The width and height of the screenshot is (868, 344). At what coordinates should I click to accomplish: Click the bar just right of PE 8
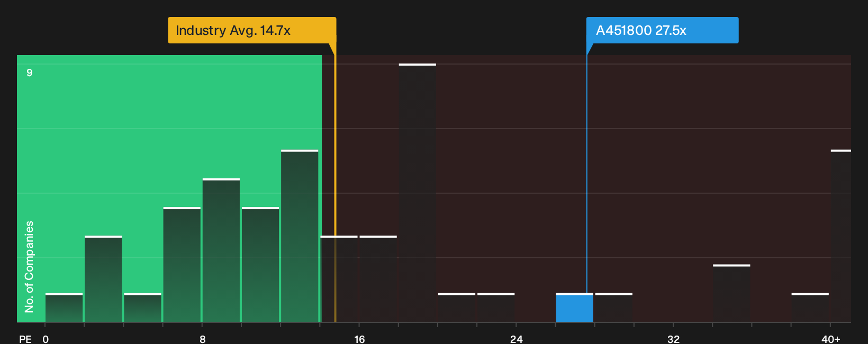point(221,250)
